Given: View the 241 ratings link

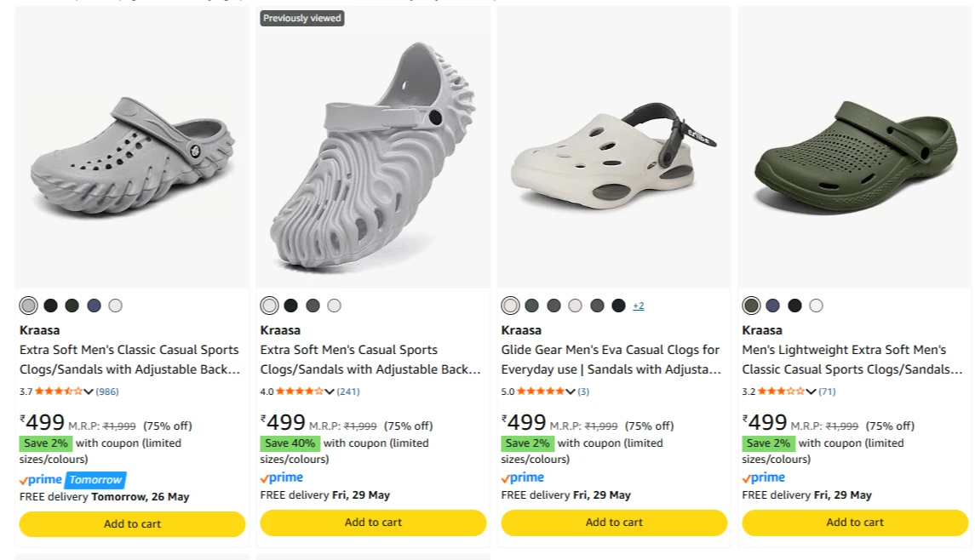Looking at the screenshot, I should pos(348,391).
